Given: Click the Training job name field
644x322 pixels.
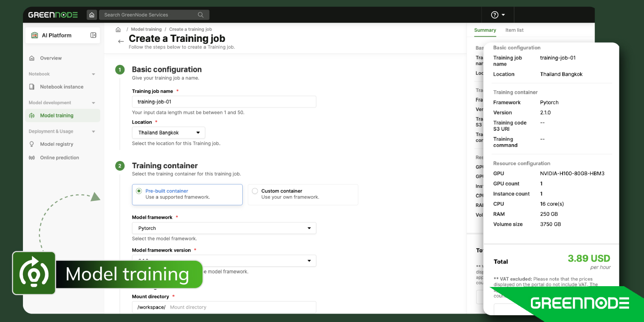Looking at the screenshot, I should pos(224,102).
